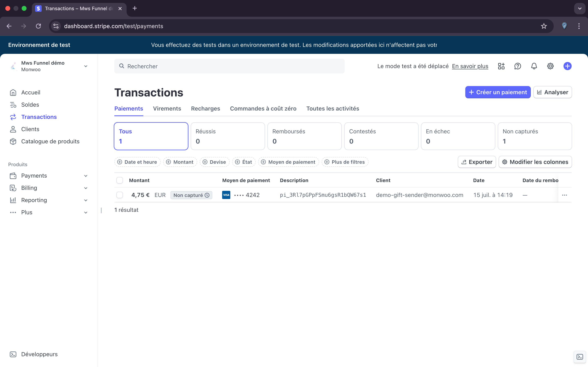Image resolution: width=588 pixels, height=367 pixels.
Task: Add the État filter chip
Action: coord(244,162)
